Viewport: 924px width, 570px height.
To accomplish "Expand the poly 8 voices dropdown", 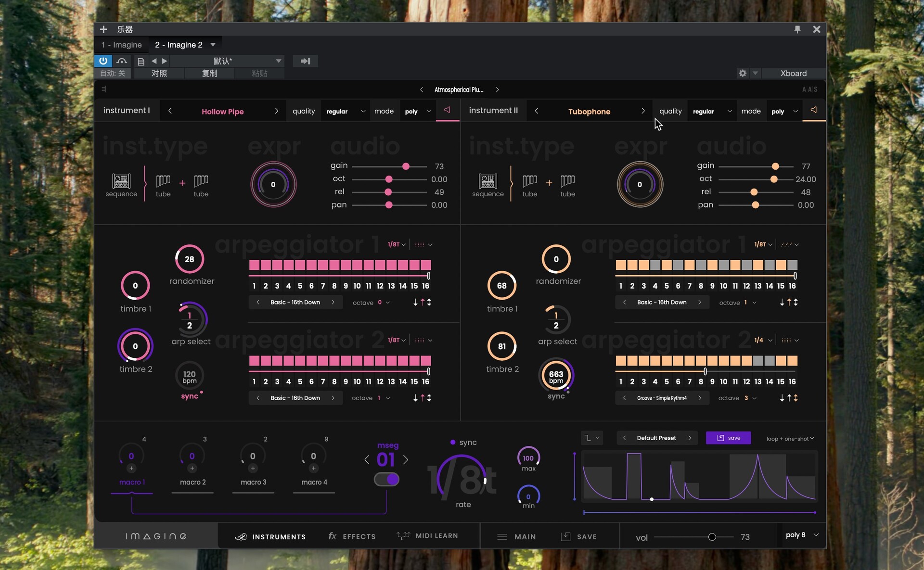I will pyautogui.click(x=802, y=535).
